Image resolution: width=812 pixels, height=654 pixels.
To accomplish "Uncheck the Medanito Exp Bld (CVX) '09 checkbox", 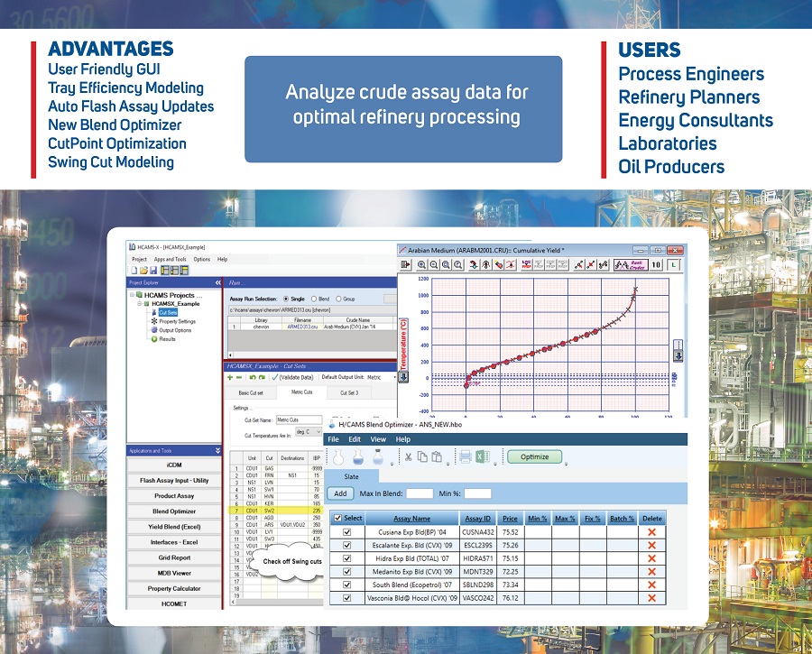I will pyautogui.click(x=347, y=572).
